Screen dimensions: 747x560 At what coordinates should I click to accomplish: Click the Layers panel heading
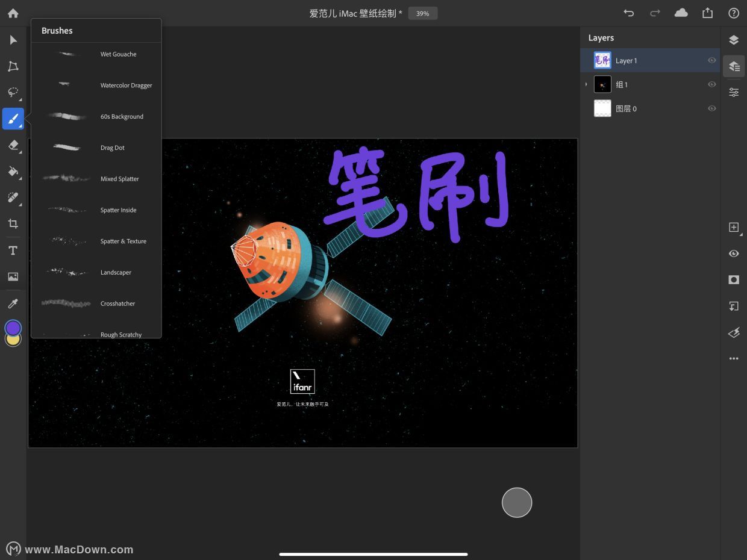(x=601, y=38)
